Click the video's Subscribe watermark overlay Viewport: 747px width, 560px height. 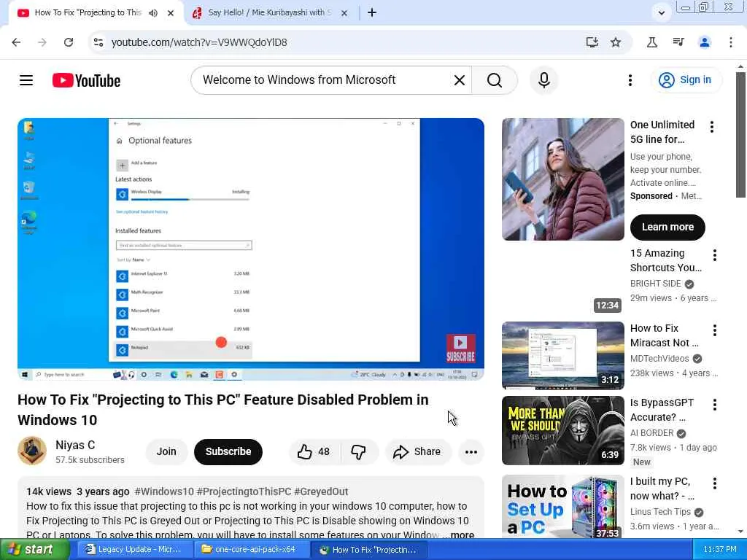tap(461, 349)
